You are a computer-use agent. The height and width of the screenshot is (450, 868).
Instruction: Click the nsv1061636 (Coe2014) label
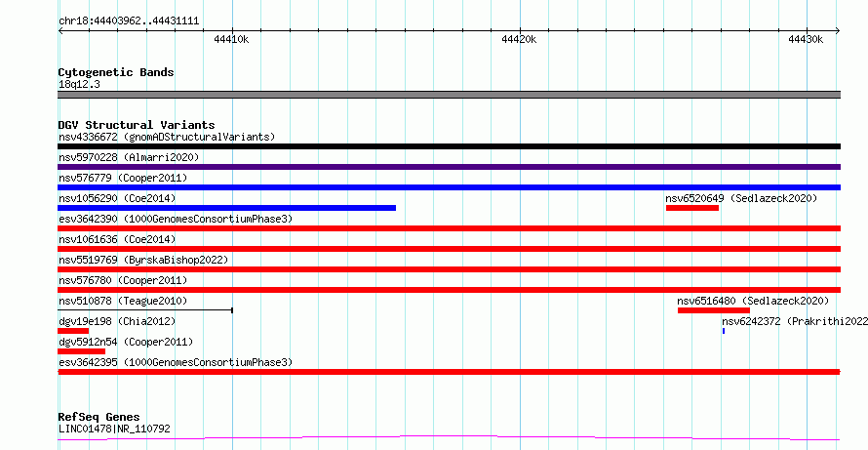117,239
